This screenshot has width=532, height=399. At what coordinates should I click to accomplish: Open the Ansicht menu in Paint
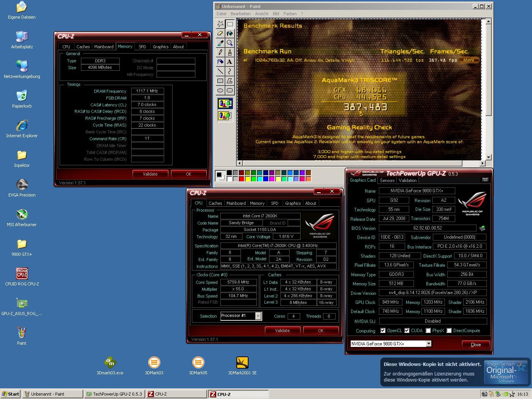click(x=262, y=14)
